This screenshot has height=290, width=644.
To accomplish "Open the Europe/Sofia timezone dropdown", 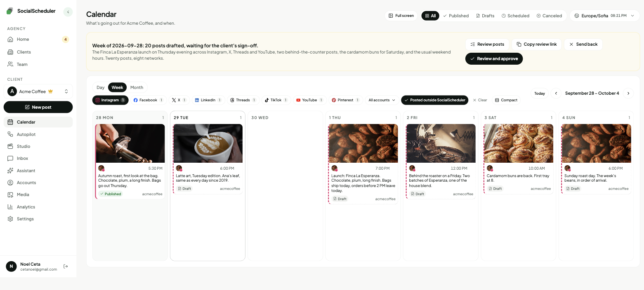I will 604,16.
